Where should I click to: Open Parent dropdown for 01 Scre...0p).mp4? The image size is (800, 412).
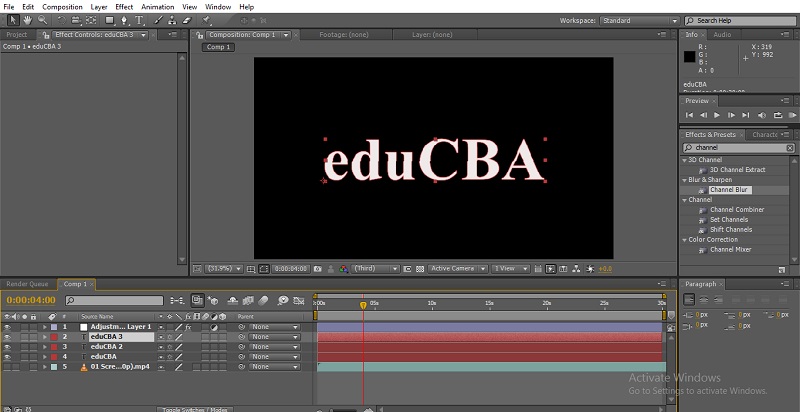274,367
